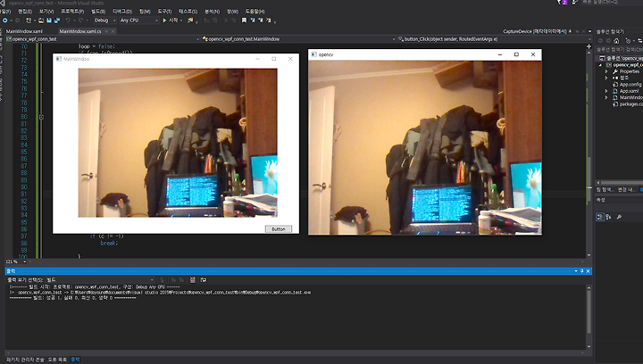Switch to MainWindow.xaml tab
This screenshot has width=643, height=364.
coord(24,31)
